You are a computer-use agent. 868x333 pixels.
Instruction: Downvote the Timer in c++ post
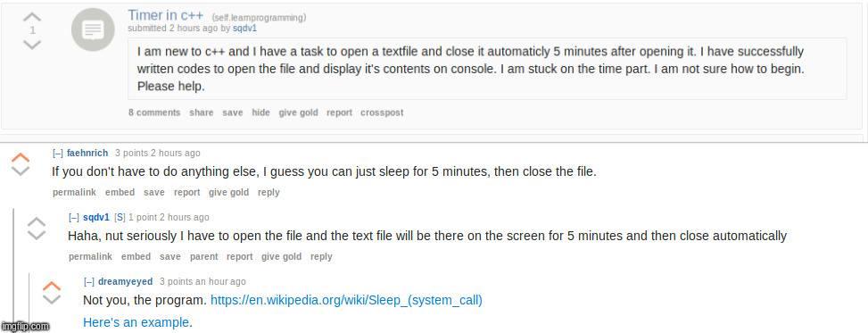click(32, 44)
